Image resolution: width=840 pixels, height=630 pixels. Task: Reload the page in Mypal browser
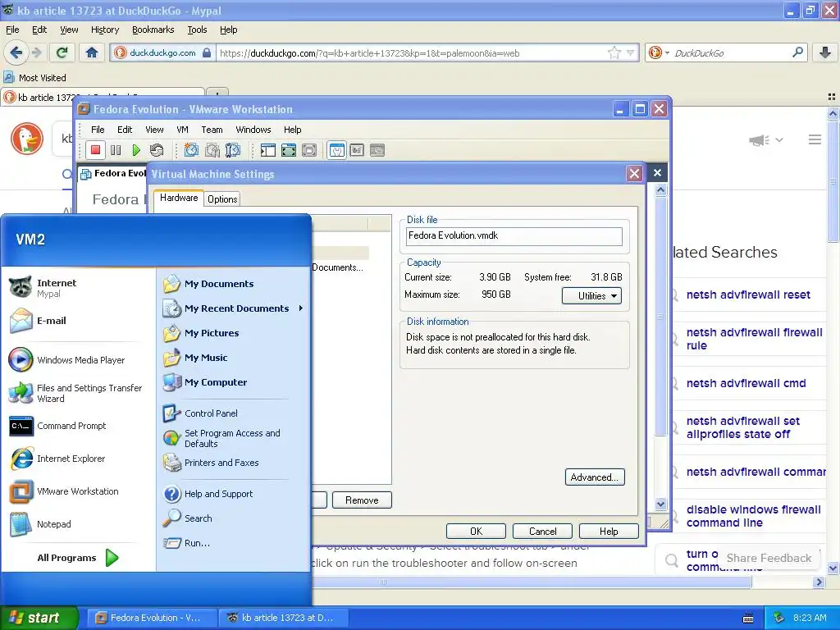tap(62, 52)
